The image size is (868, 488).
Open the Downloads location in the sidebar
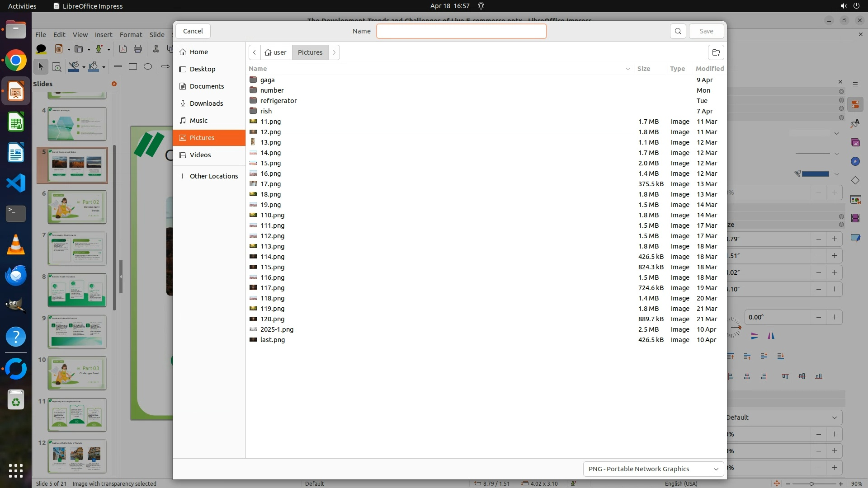(x=206, y=103)
